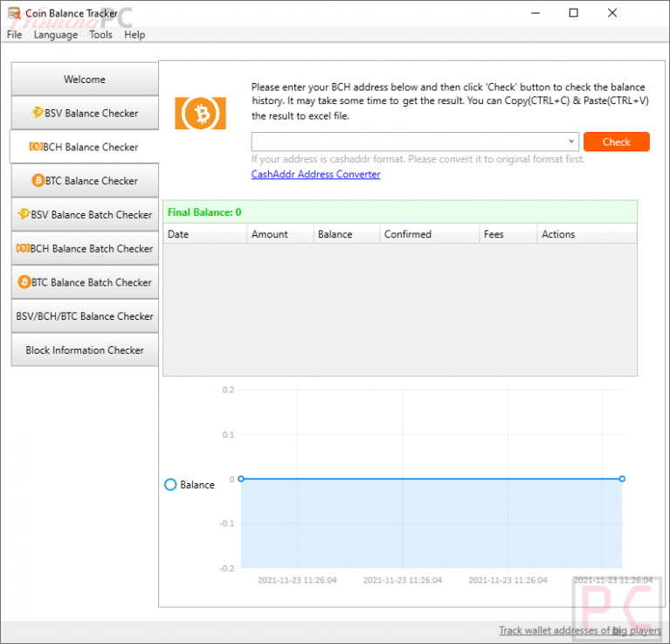Click the Fees column header
The height and width of the screenshot is (644, 670).
[x=508, y=234]
